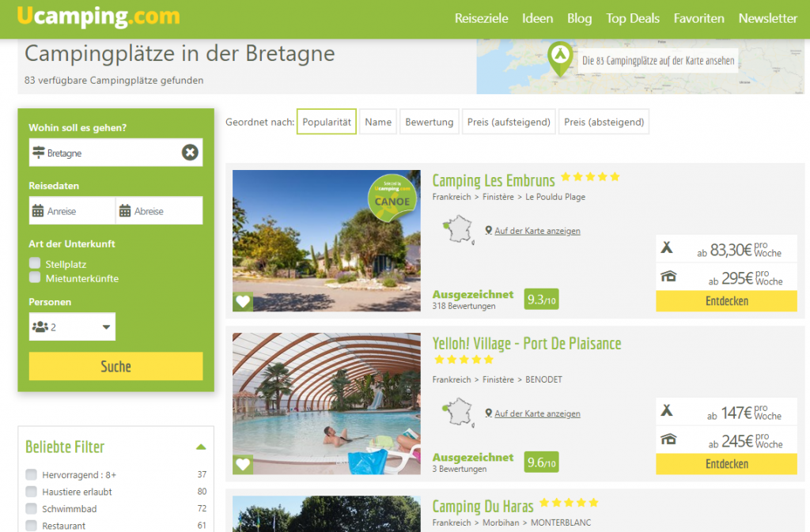Click the people icon in Personen selector

point(40,326)
